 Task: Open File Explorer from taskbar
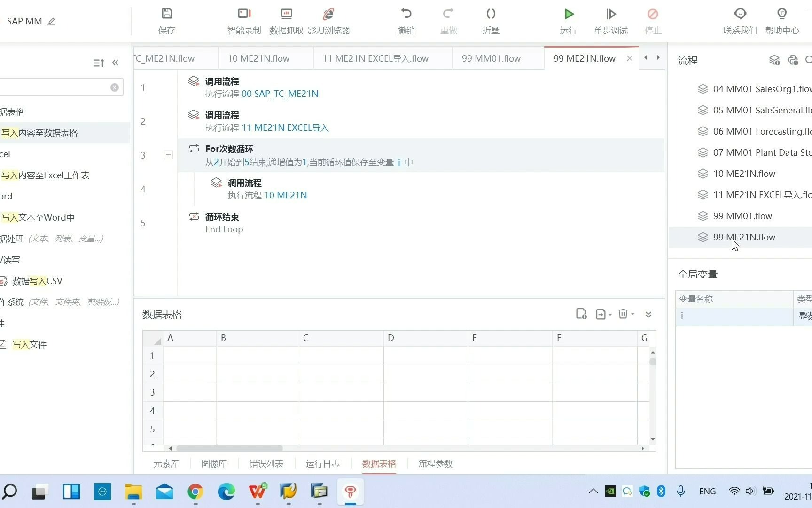(133, 492)
